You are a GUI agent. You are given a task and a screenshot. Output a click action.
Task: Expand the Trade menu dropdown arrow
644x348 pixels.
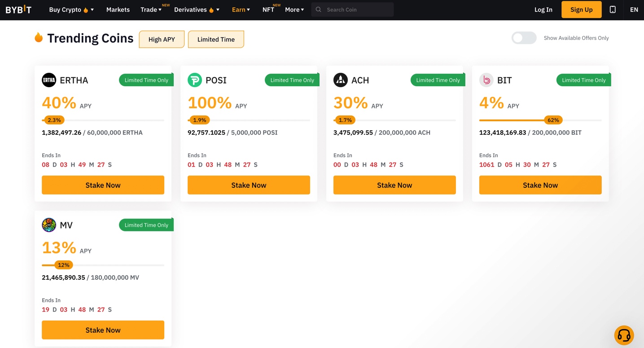click(160, 9)
